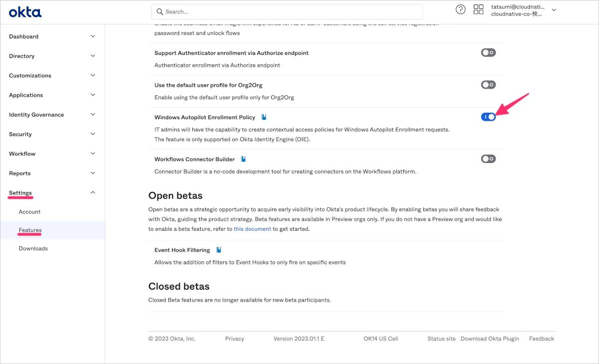599x364 pixels.
Task: Click the search magnifier icon
Action: pos(160,11)
